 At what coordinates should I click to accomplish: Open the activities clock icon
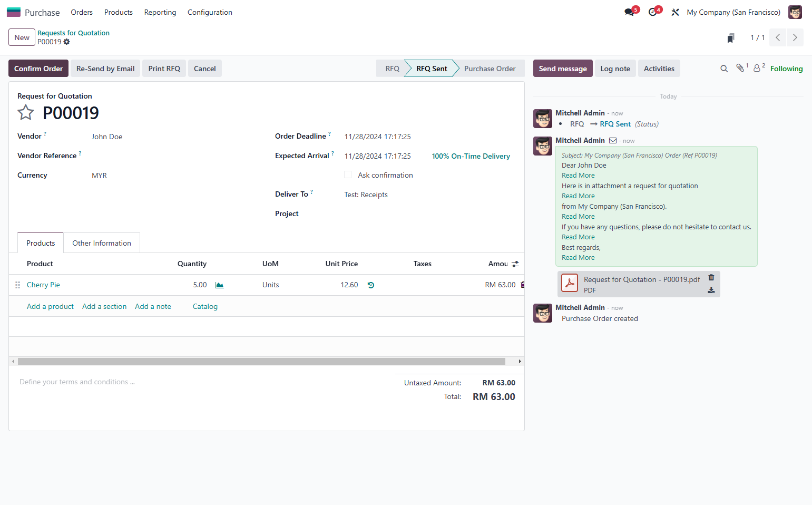click(x=653, y=12)
